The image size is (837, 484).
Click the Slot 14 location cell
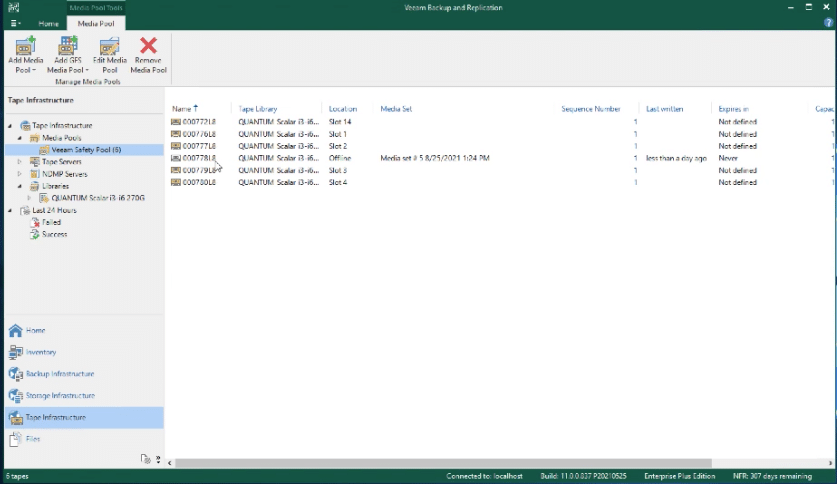[x=340, y=122]
